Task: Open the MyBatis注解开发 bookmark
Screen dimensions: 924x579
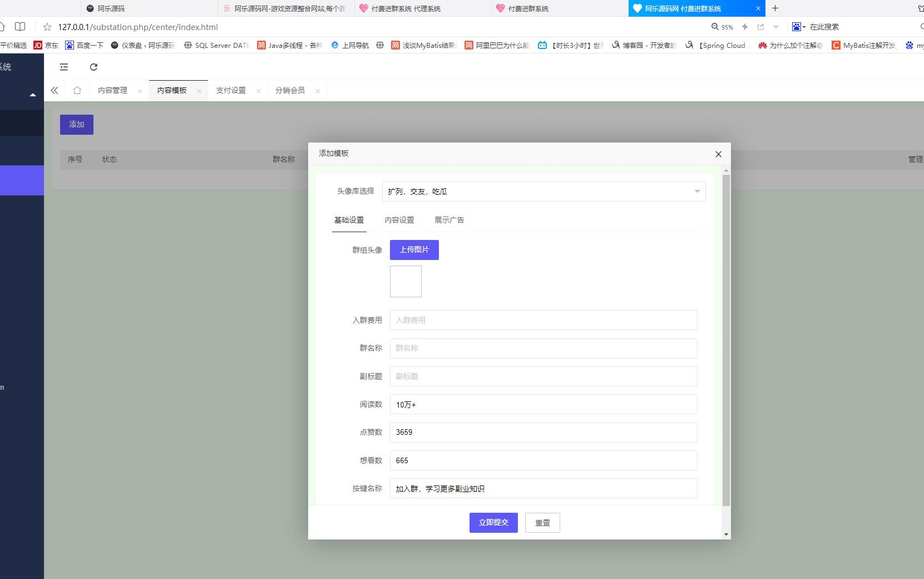Action: (864, 45)
